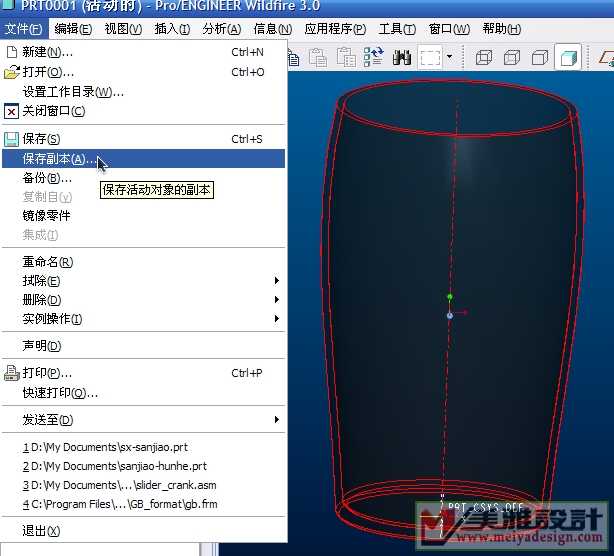Image resolution: width=614 pixels, height=556 pixels.
Task: Open the 分析(A) menu
Action: click(222, 29)
